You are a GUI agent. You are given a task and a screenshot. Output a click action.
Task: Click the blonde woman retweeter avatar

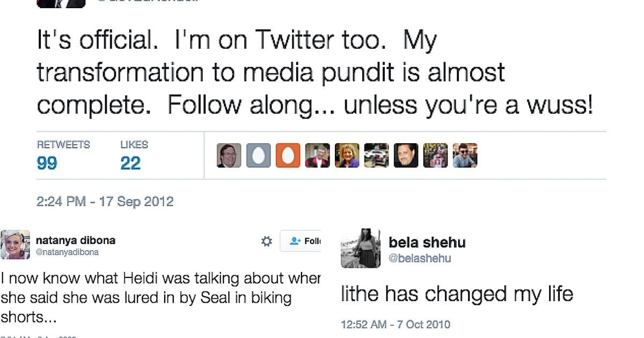(x=347, y=156)
